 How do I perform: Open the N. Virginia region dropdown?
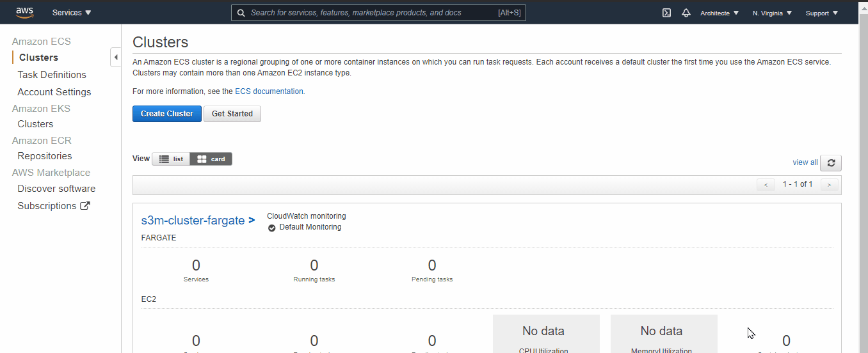(x=772, y=13)
